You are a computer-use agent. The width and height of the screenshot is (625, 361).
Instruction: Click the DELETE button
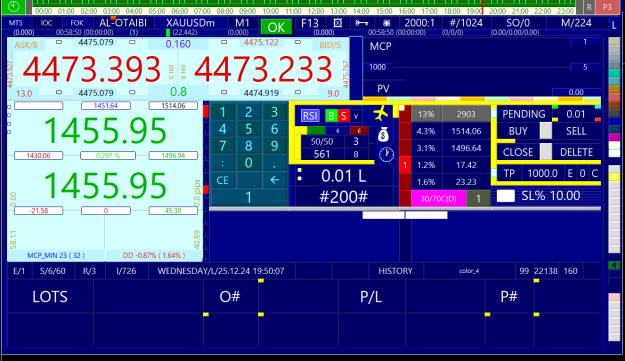[576, 152]
